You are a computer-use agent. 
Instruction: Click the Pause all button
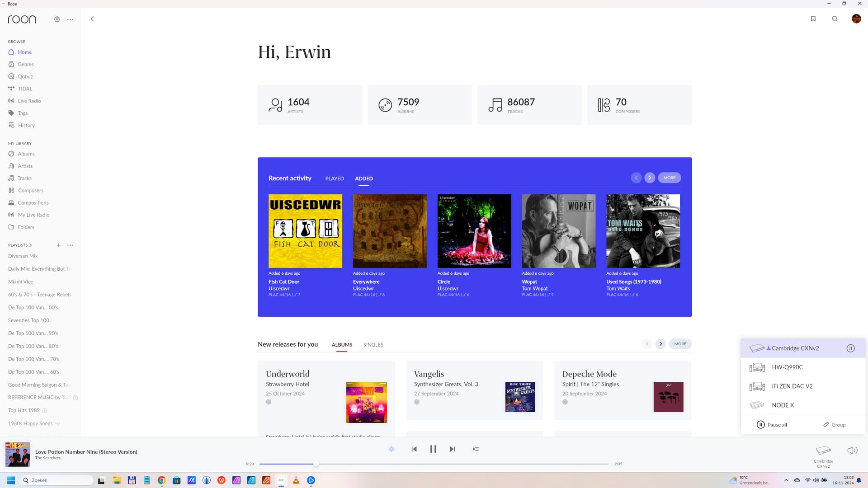772,425
